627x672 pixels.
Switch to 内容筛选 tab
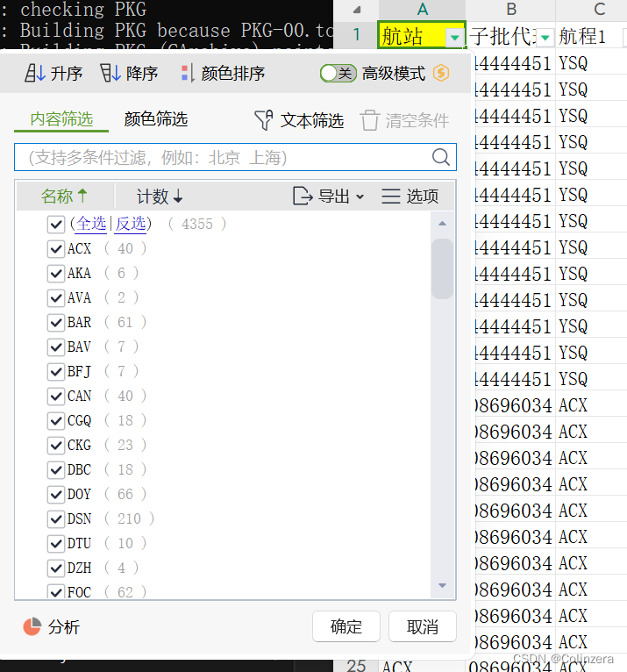[61, 119]
